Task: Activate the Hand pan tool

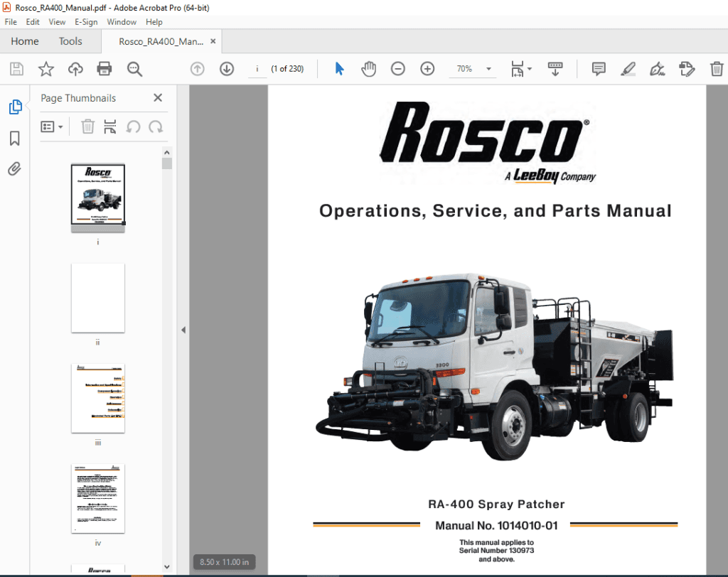Action: (369, 69)
